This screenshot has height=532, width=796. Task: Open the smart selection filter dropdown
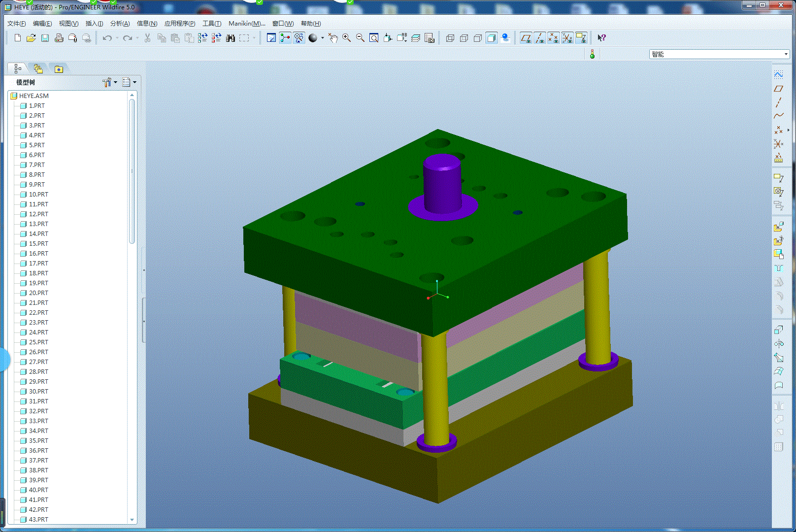tap(720, 54)
